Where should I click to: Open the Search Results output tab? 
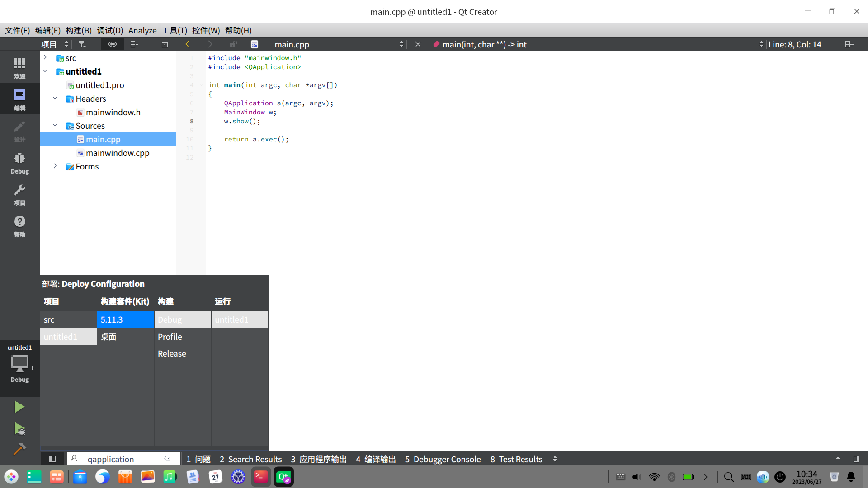(250, 459)
